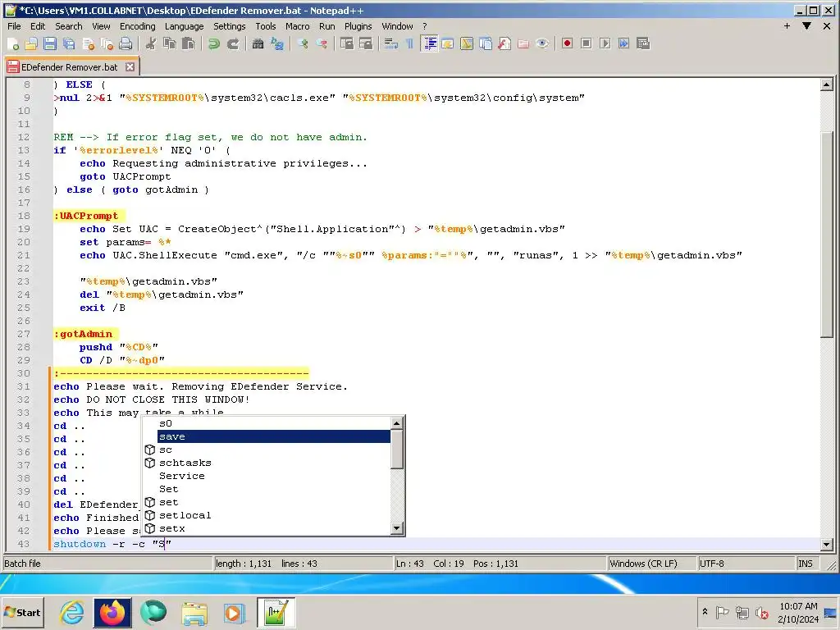Click the Paste clipboard toolbar icon

pyautogui.click(x=189, y=44)
